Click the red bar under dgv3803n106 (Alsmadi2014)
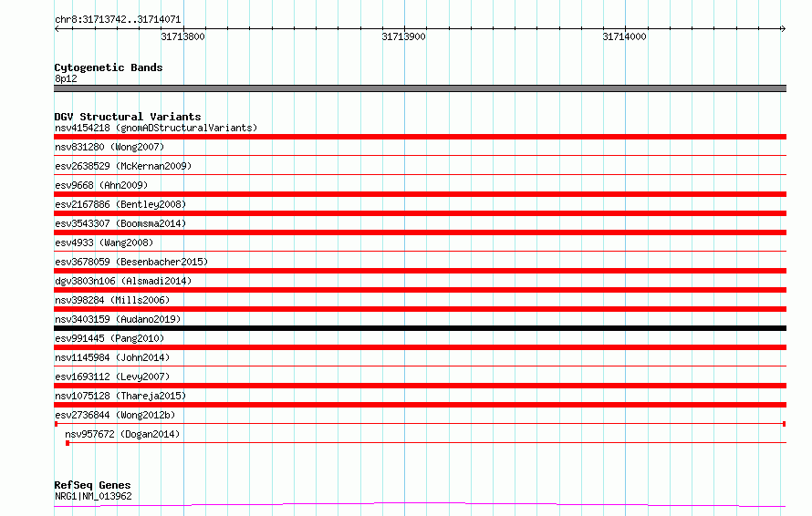The width and height of the screenshot is (812, 516). (x=420, y=290)
